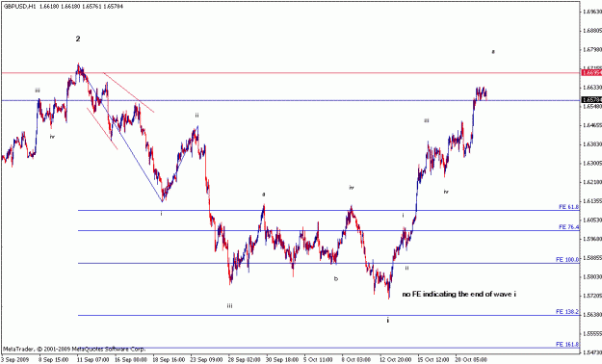
Task: Click the '8 Sep 15:00' time label
Action: coord(53,360)
